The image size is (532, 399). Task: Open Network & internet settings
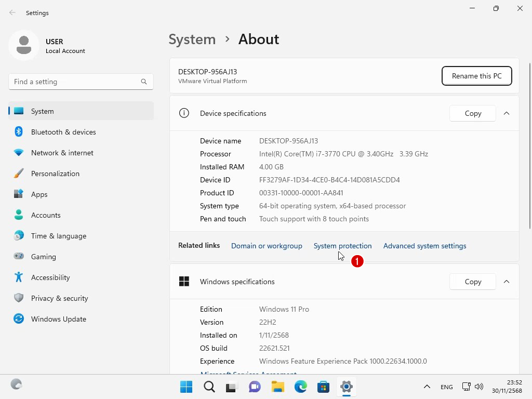point(62,153)
